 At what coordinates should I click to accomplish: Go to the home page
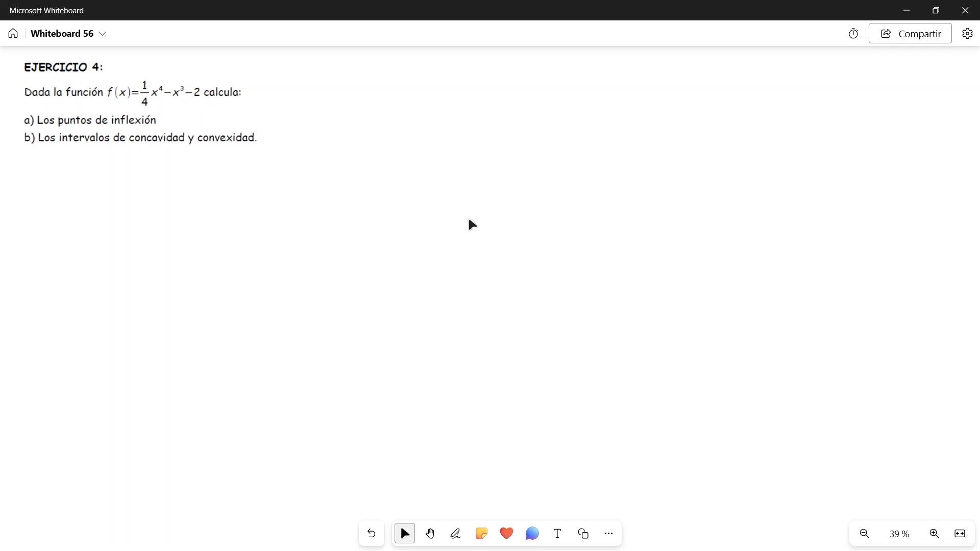(13, 34)
